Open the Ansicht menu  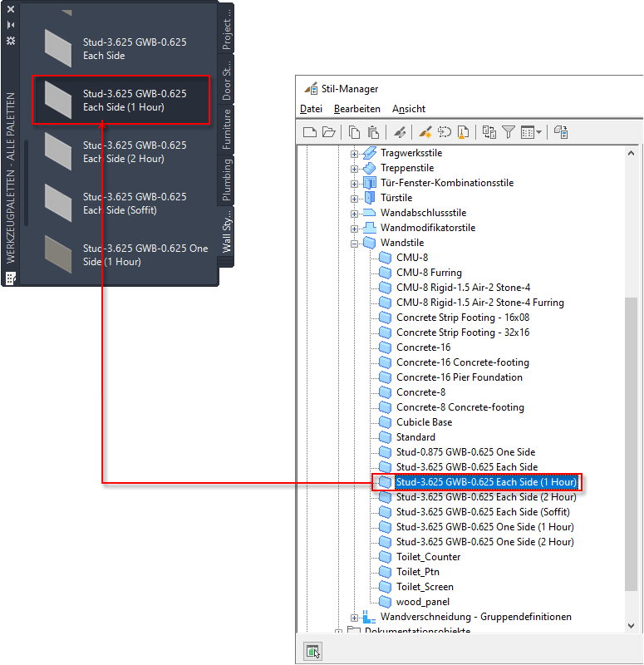click(x=409, y=109)
